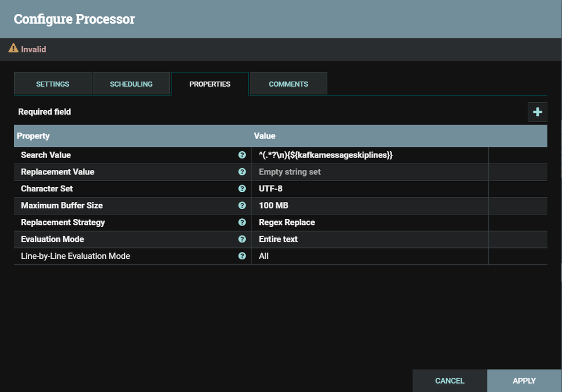The image size is (562, 392).
Task: Click help icon next to Evaluation Mode
Action: coord(242,239)
